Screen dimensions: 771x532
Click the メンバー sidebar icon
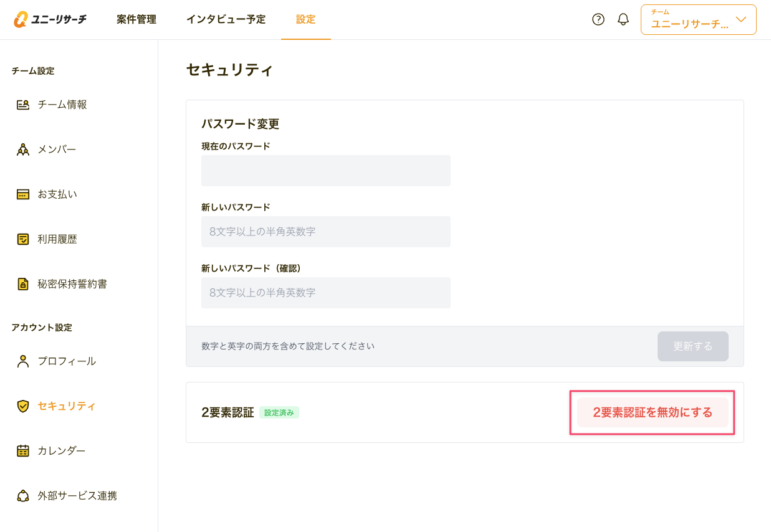[23, 150]
